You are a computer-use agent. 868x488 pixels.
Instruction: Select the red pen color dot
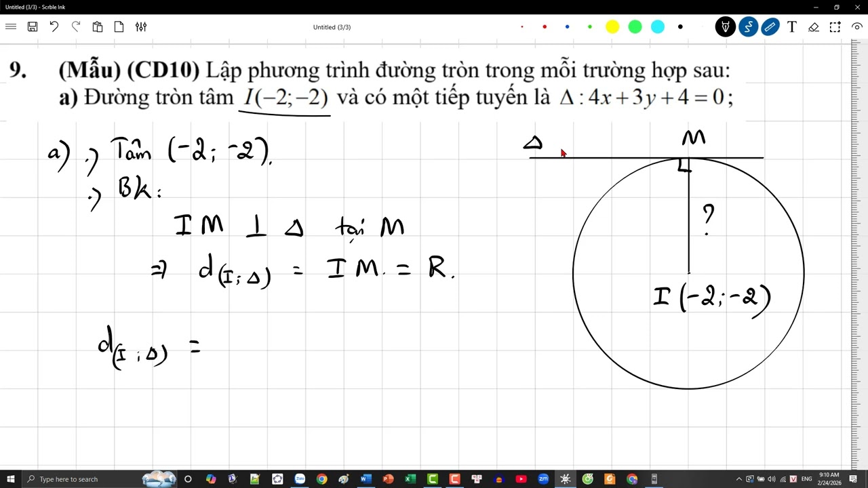pyautogui.click(x=545, y=27)
